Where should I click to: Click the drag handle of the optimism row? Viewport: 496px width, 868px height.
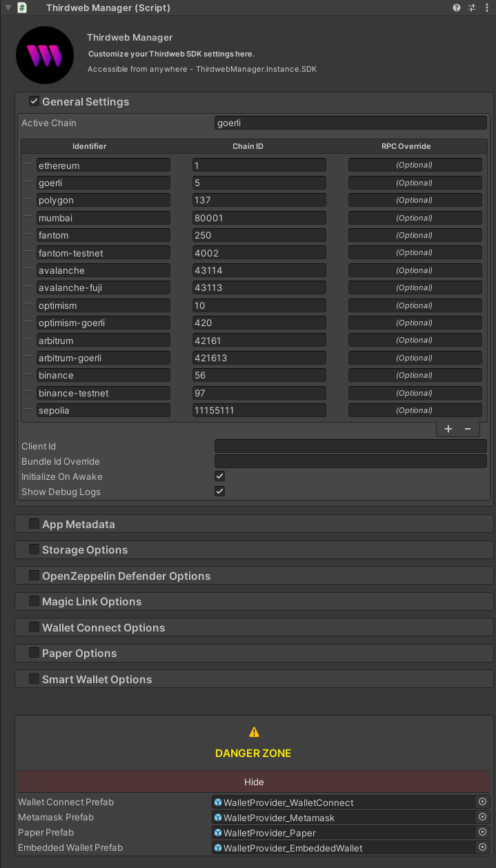pos(28,305)
